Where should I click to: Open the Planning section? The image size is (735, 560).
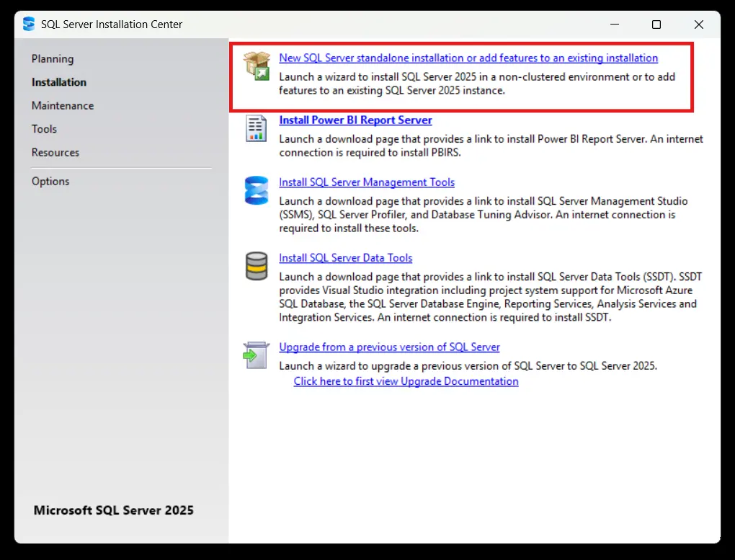(53, 59)
